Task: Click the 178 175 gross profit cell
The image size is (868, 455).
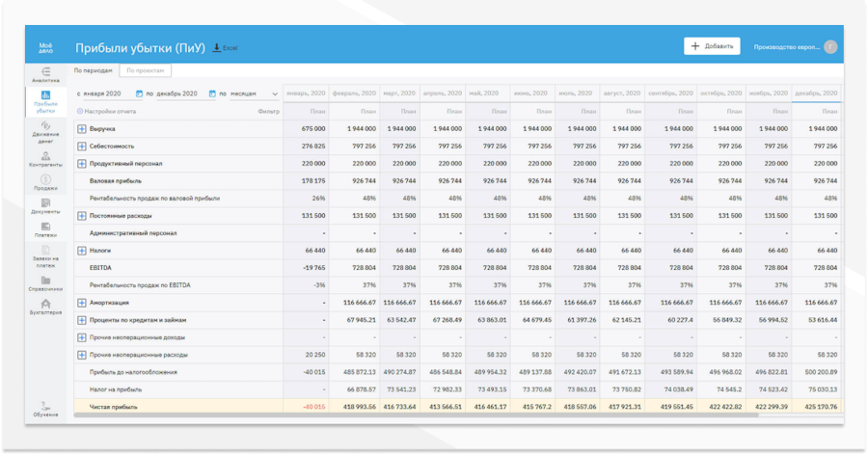Action: pos(313,181)
